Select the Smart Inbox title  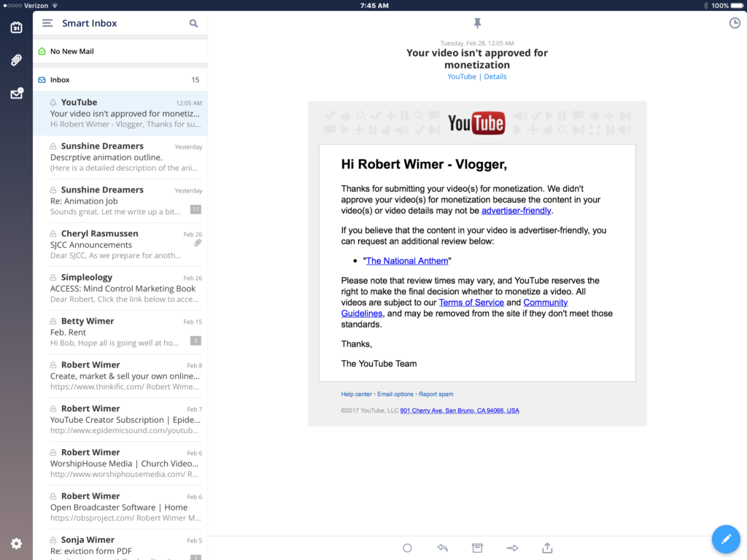(x=90, y=23)
